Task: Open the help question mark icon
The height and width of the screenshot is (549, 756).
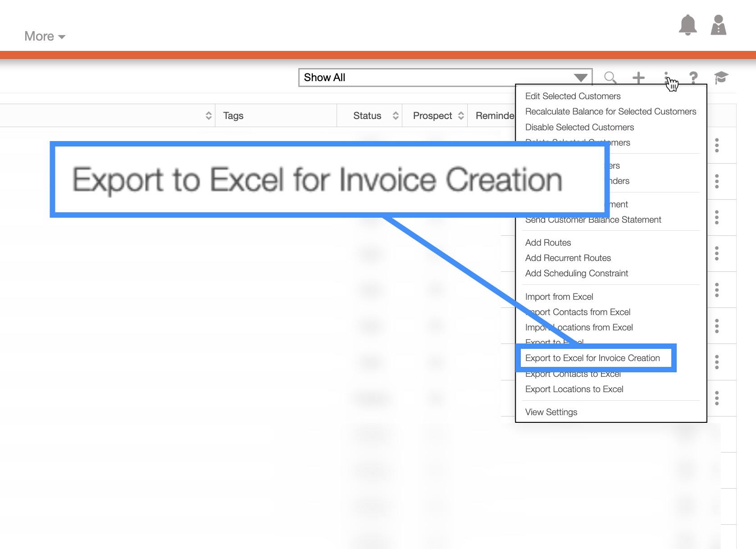Action: coord(693,78)
